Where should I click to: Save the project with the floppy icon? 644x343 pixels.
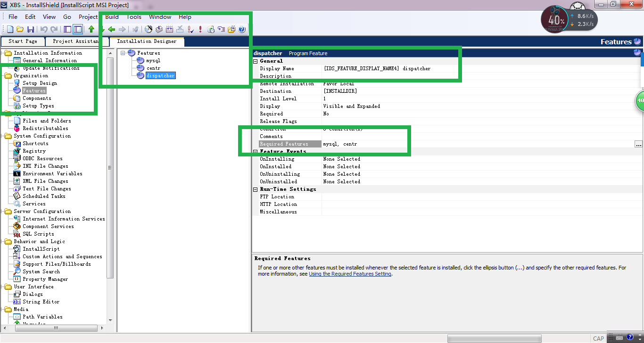coord(31,29)
